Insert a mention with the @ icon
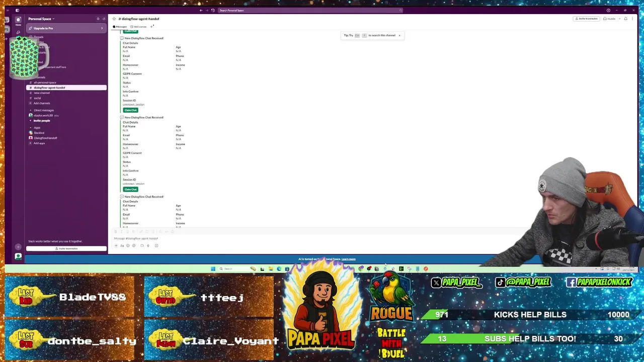Screen dimensions: 644x362 tap(134, 245)
